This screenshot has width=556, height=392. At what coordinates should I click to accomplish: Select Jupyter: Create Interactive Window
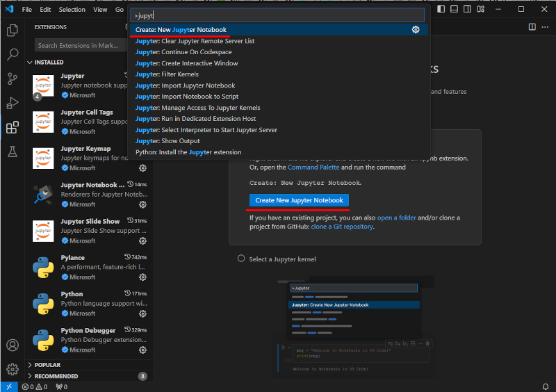tap(279, 63)
